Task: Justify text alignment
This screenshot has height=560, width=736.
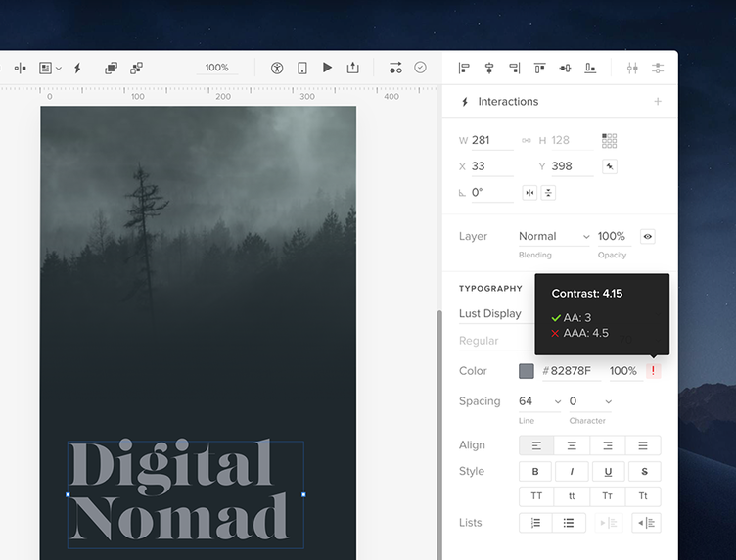Action: (643, 445)
